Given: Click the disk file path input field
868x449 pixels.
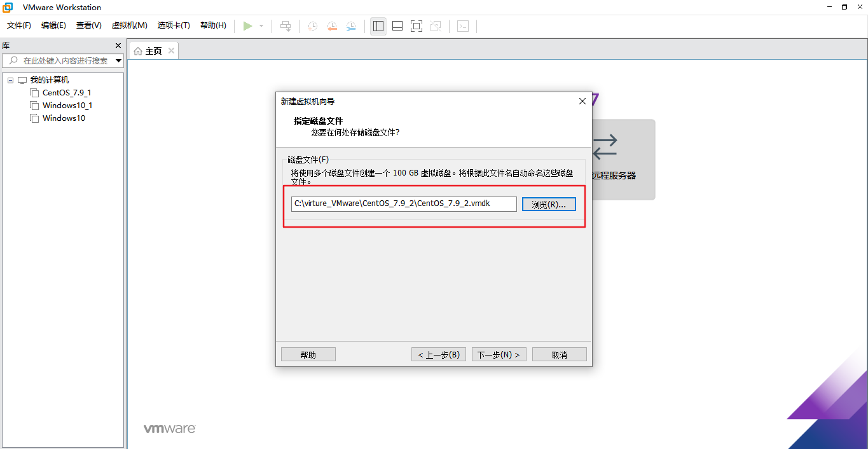Looking at the screenshot, I should pyautogui.click(x=403, y=204).
